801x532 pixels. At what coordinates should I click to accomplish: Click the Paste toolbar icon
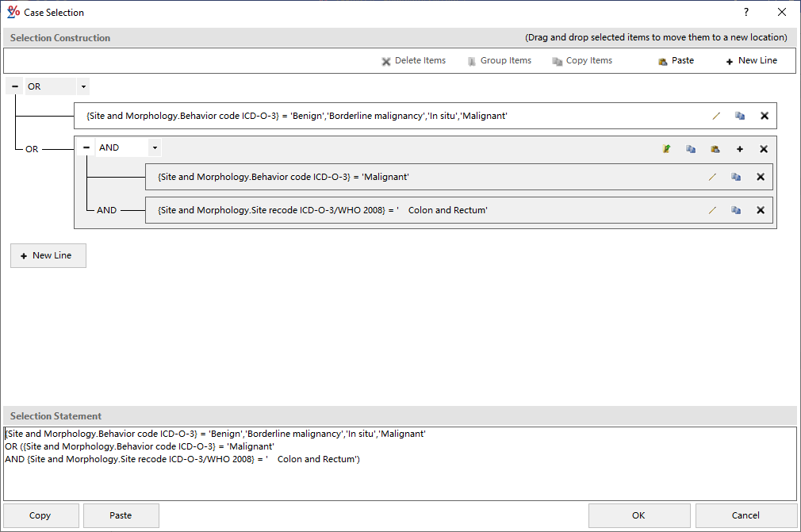661,60
